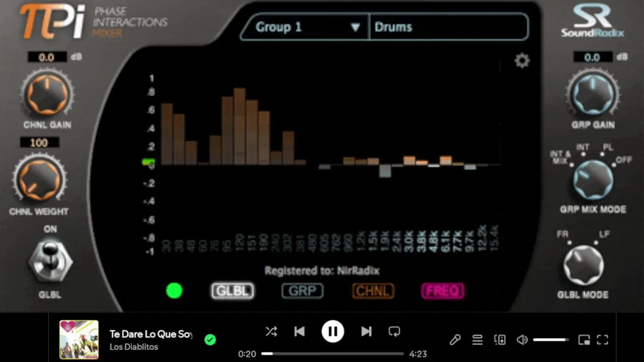Click the green saved checkmark icon
Image resolution: width=644 pixels, height=362 pixels.
[x=210, y=340]
